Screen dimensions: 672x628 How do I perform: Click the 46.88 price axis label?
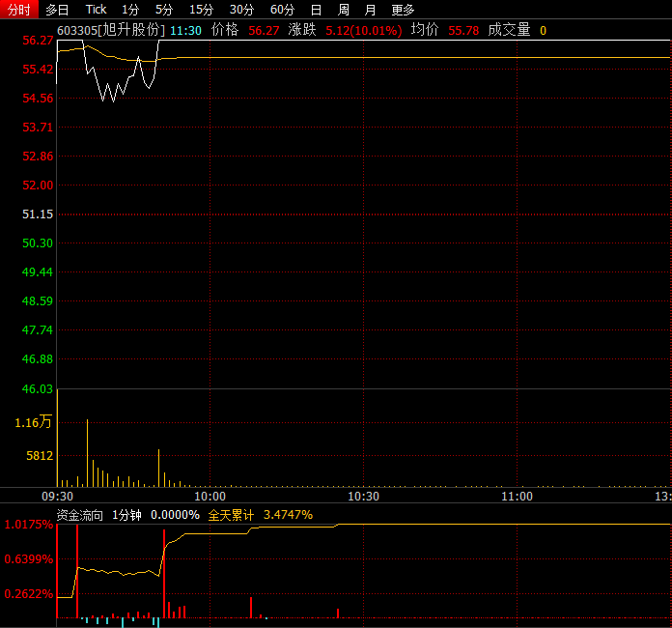(38, 359)
